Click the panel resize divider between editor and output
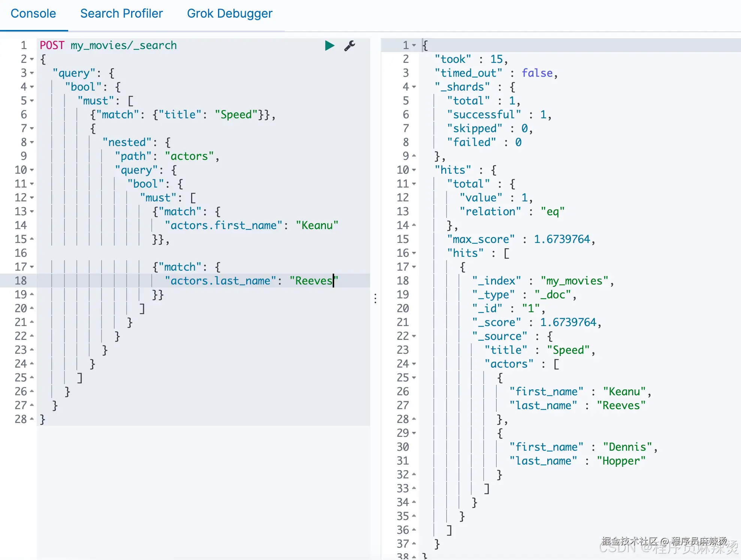The width and height of the screenshot is (741, 560). pyautogui.click(x=375, y=298)
